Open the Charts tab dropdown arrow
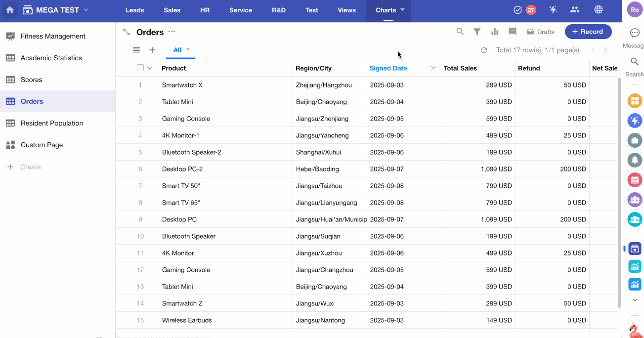The width and height of the screenshot is (644, 338). [403, 10]
